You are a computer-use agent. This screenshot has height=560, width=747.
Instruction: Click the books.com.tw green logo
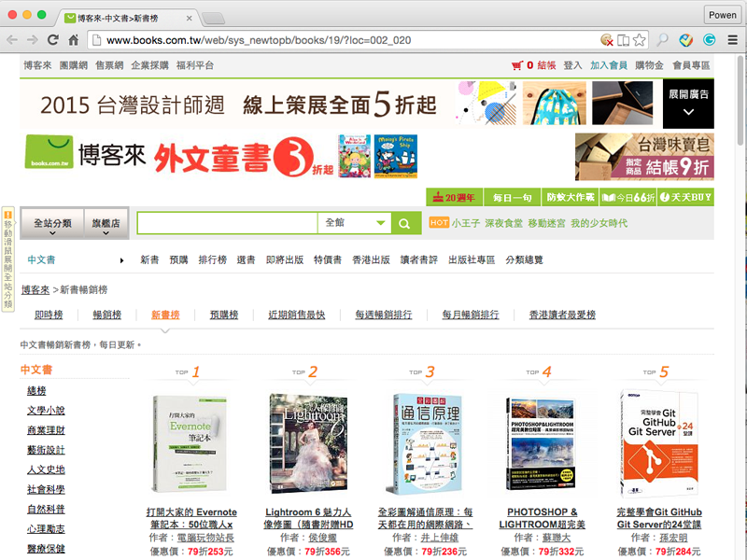point(49,151)
